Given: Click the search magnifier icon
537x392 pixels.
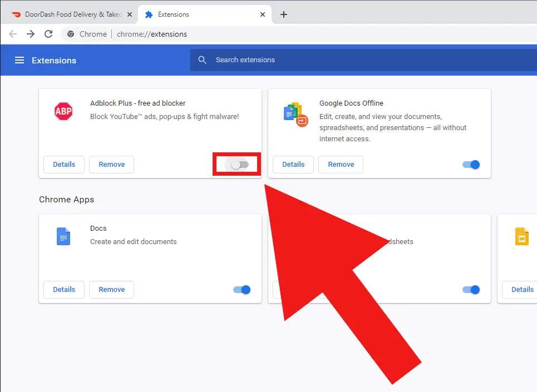Looking at the screenshot, I should [203, 60].
